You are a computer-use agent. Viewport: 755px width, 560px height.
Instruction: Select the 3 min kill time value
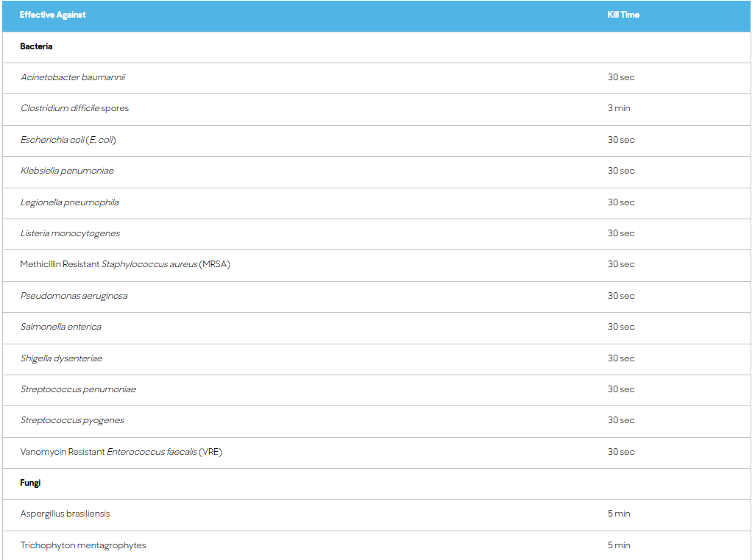[x=619, y=108]
